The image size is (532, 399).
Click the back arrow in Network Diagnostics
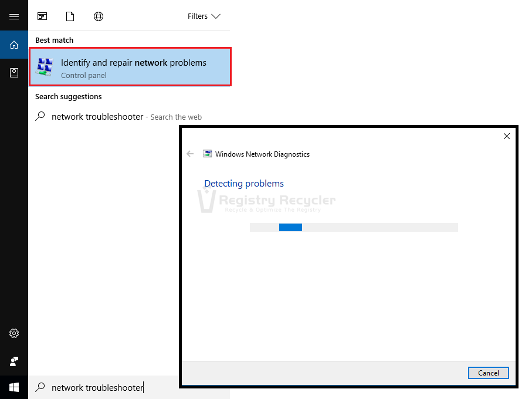coord(190,154)
